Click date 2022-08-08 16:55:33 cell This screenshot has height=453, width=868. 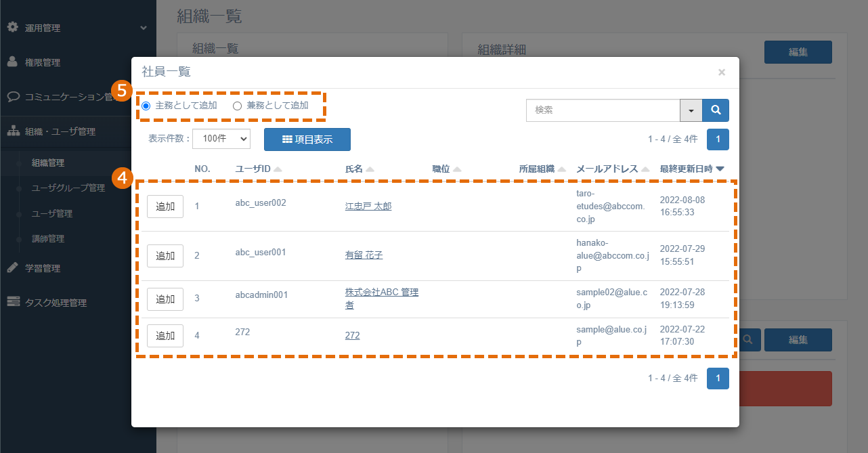(x=683, y=206)
